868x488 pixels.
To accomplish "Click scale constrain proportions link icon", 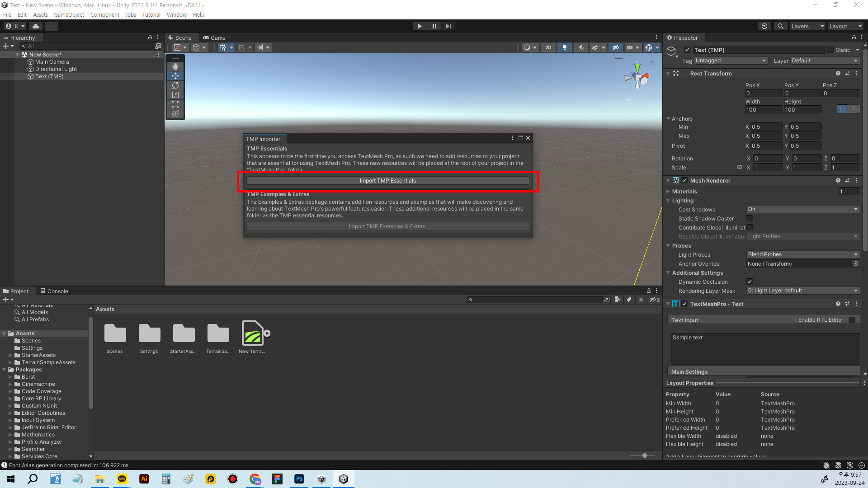I will pyautogui.click(x=740, y=167).
